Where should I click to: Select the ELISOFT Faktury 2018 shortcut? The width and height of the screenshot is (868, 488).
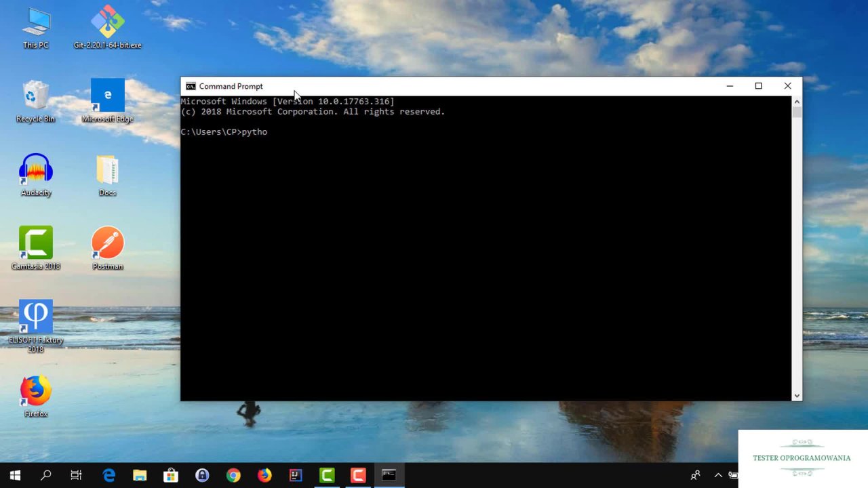[x=36, y=317]
